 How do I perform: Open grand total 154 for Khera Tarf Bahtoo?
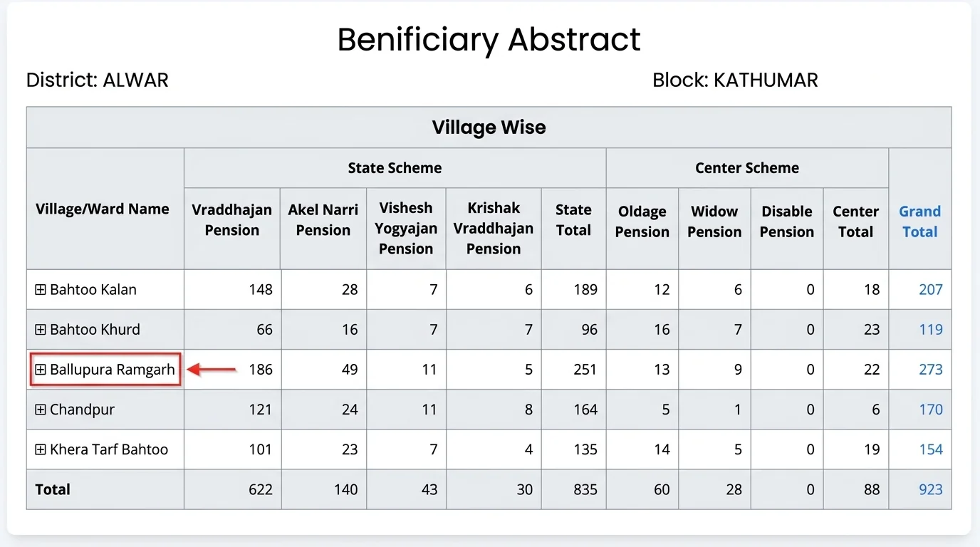pyautogui.click(x=930, y=449)
